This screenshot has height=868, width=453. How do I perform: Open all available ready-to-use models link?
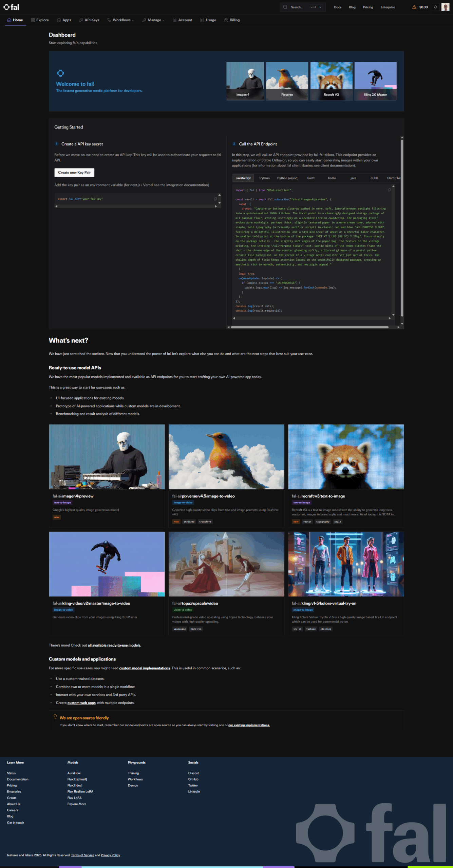click(x=114, y=645)
